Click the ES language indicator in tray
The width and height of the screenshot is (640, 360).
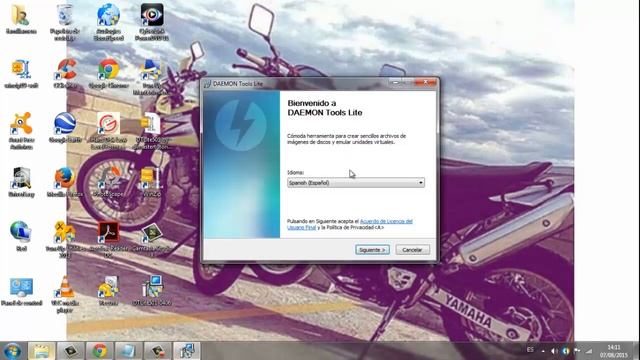(530, 350)
